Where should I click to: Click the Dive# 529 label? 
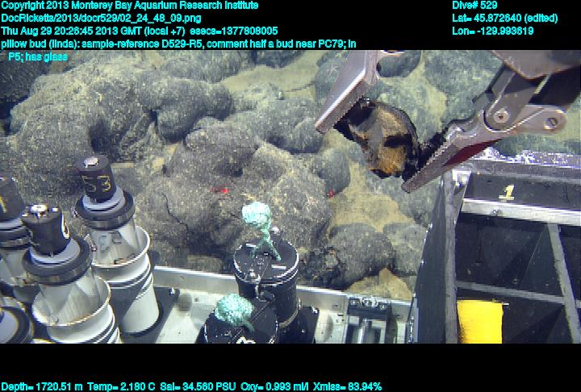pyautogui.click(x=474, y=6)
